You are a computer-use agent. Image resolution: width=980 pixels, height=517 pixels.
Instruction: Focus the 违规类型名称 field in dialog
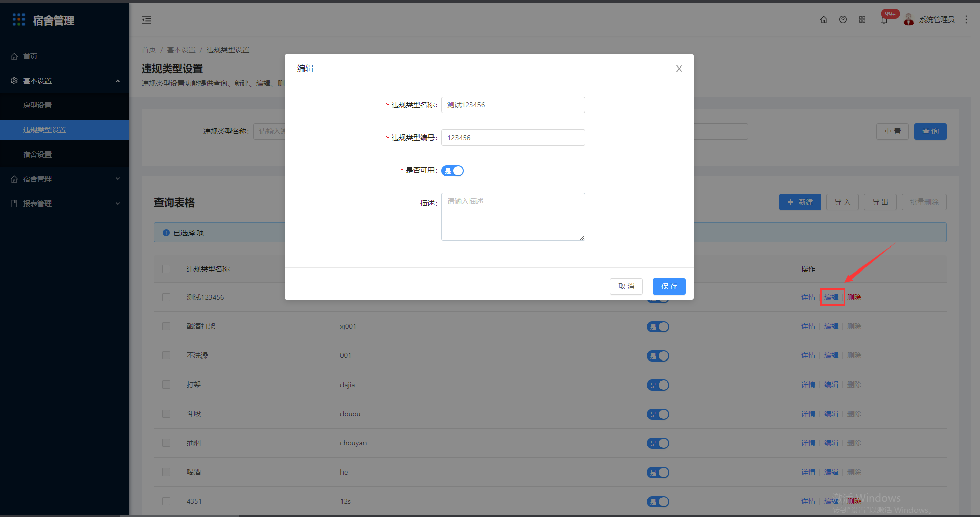coord(513,105)
